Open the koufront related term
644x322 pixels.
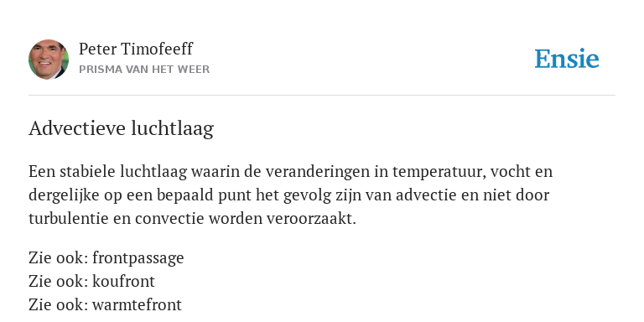coord(123,282)
